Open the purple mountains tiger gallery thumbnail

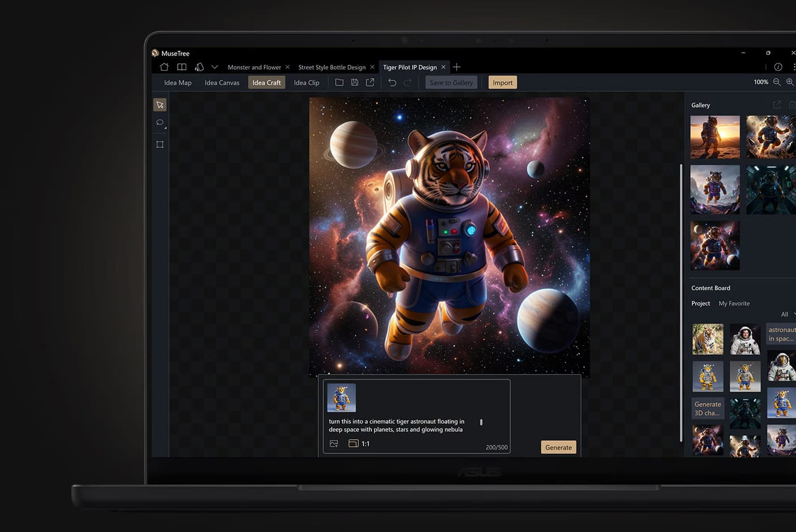[715, 190]
